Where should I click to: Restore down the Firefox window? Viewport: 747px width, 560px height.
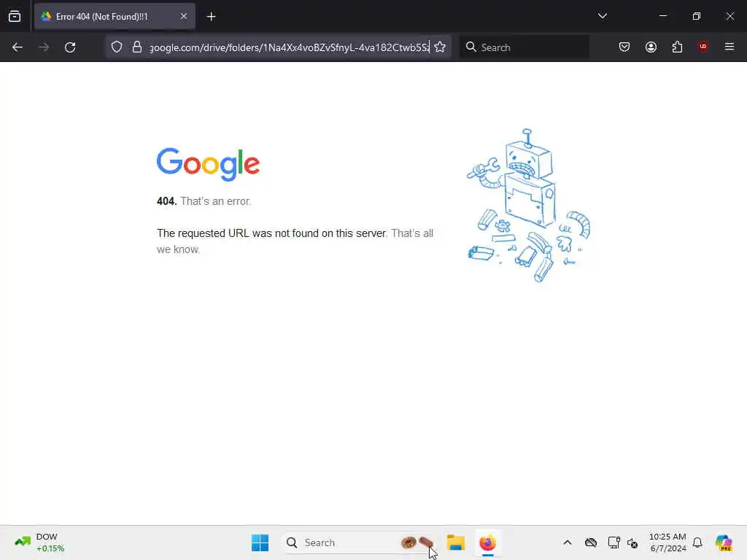pos(697,16)
